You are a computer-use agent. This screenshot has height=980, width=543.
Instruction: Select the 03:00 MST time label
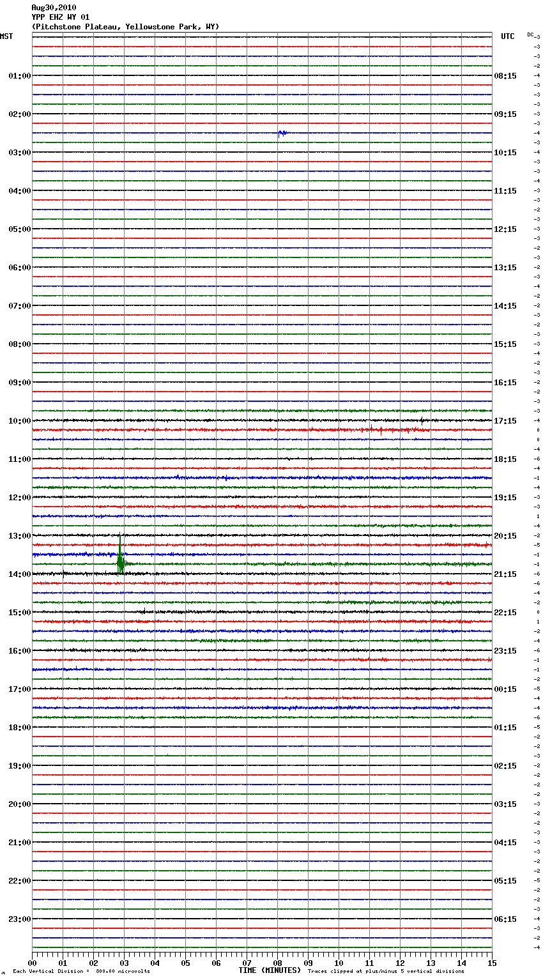(x=20, y=153)
